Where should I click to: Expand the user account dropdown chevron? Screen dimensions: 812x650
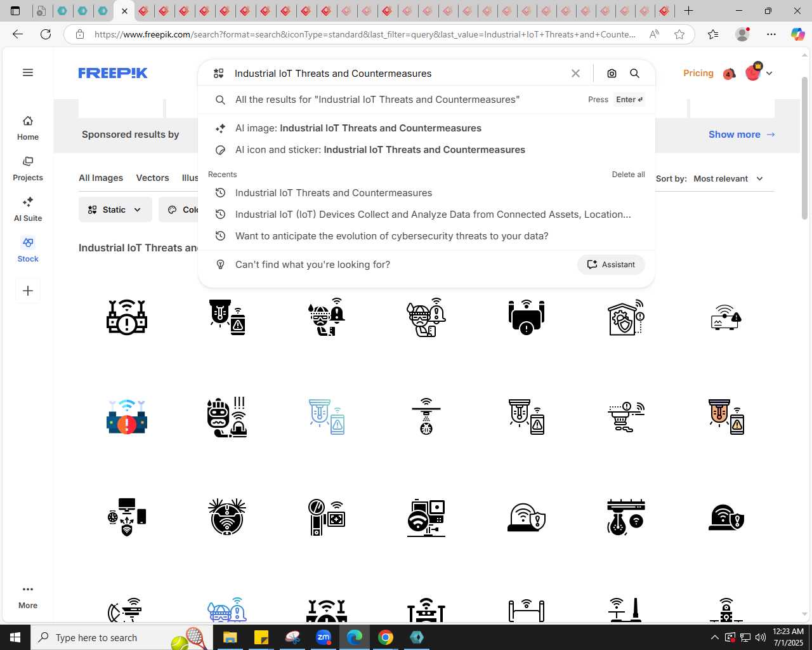click(x=769, y=74)
